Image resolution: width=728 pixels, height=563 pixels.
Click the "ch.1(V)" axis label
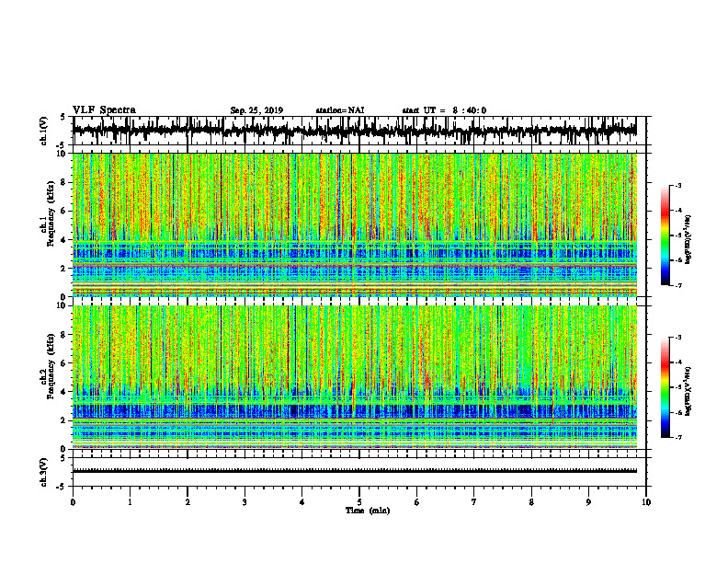[x=44, y=131]
